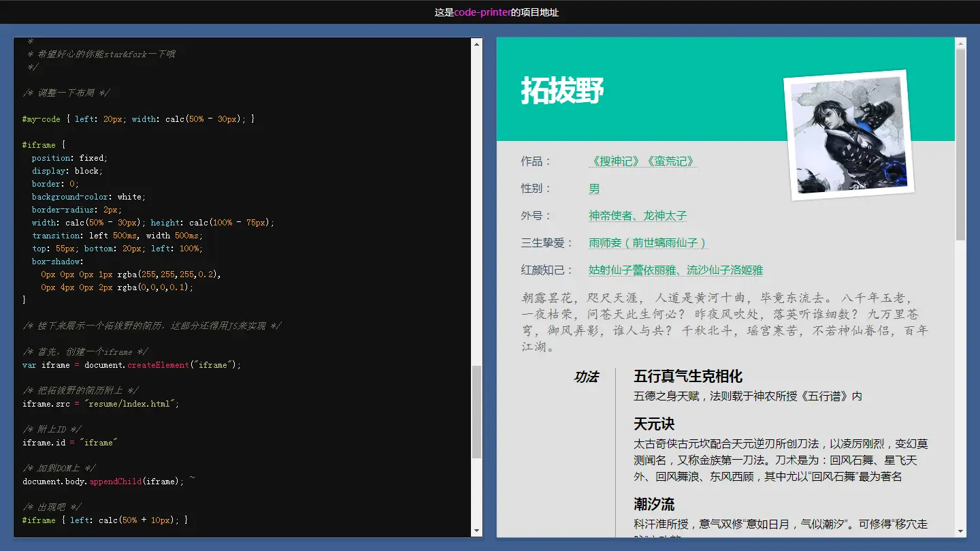
Task: Click the 姑射仙子蕾依丽雅 confidante link
Action: point(632,270)
